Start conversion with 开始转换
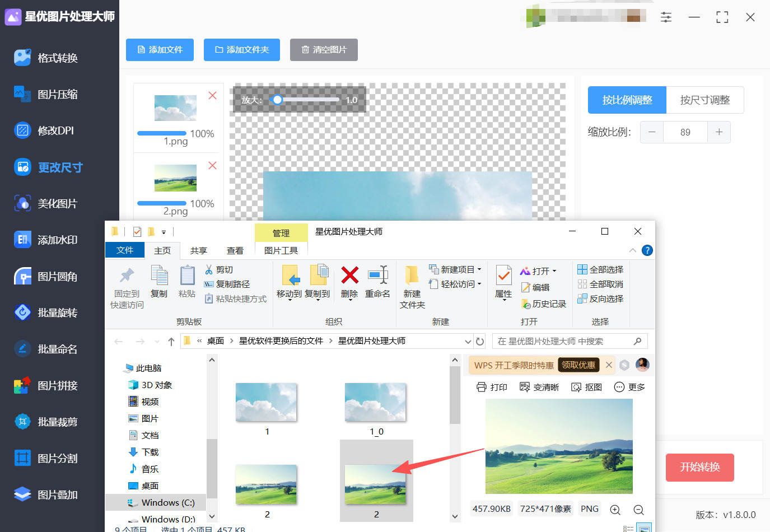Image resolution: width=770 pixels, height=532 pixels. [x=700, y=468]
